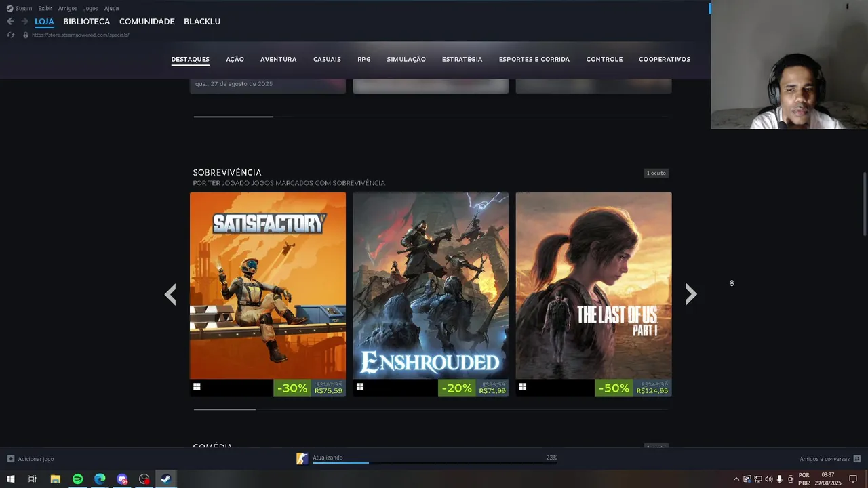Viewport: 868px width, 488px height.
Task: Switch to the COMUNIDADE tab
Action: (147, 22)
